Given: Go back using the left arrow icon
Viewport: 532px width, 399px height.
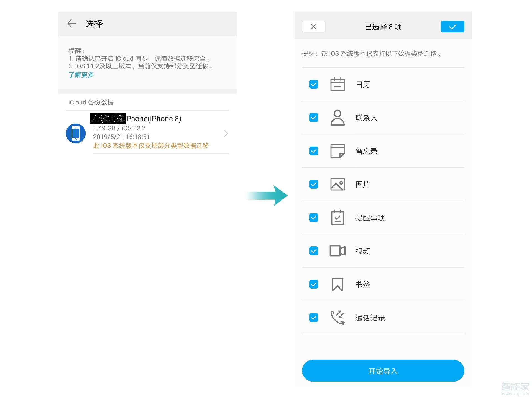Looking at the screenshot, I should coord(72,23).
